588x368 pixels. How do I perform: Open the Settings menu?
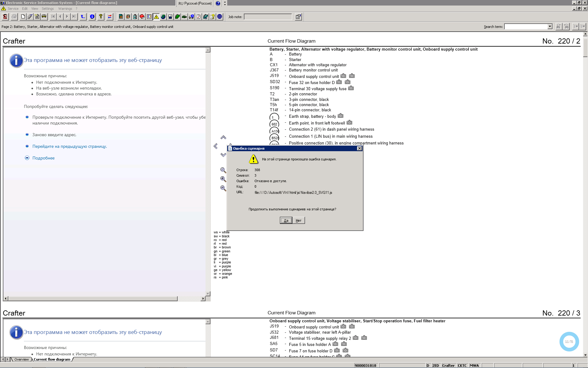pyautogui.click(x=47, y=9)
